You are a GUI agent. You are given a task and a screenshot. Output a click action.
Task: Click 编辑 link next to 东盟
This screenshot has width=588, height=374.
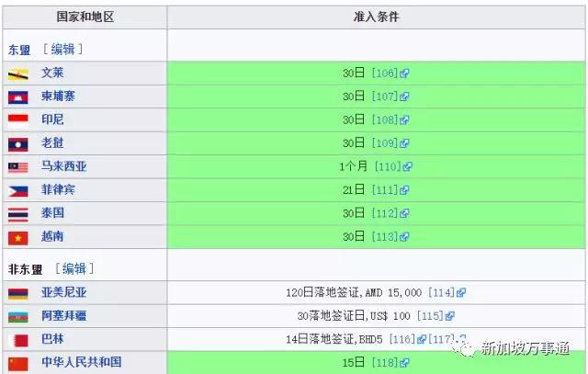click(63, 49)
